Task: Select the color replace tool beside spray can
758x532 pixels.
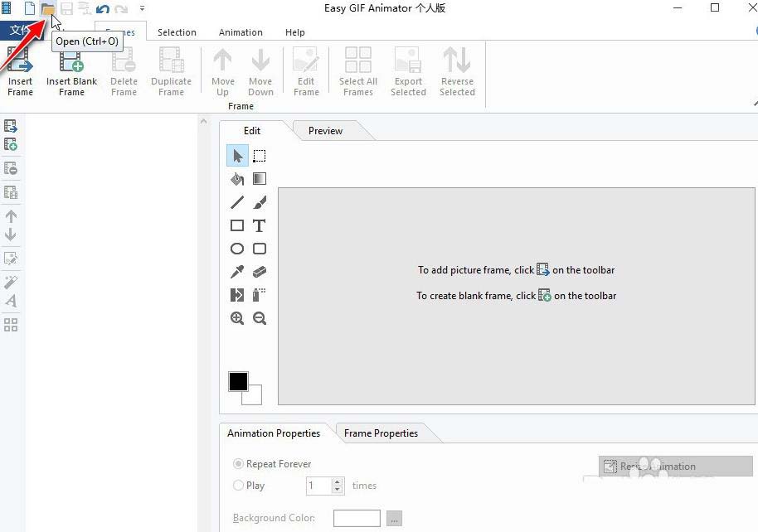Action: 237,295
